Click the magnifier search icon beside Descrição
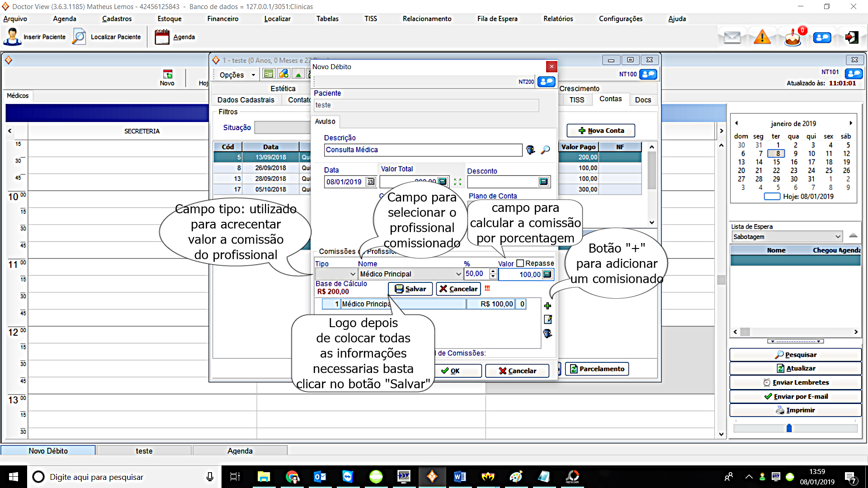 click(546, 150)
